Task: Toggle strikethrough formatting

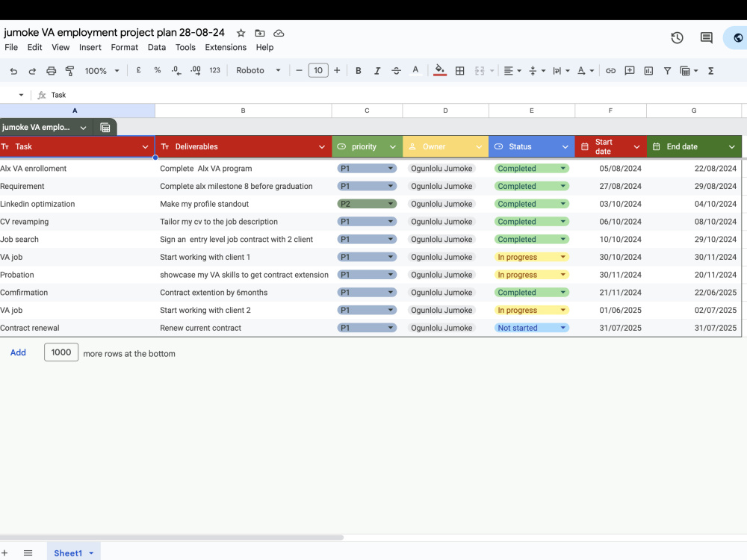Action: 397,71
